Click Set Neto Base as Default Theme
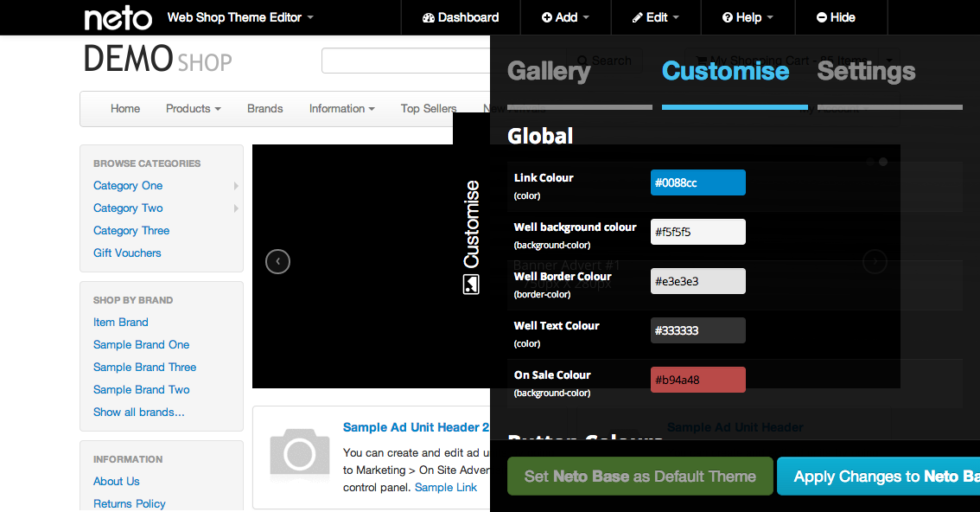This screenshot has height=512, width=980. (640, 477)
